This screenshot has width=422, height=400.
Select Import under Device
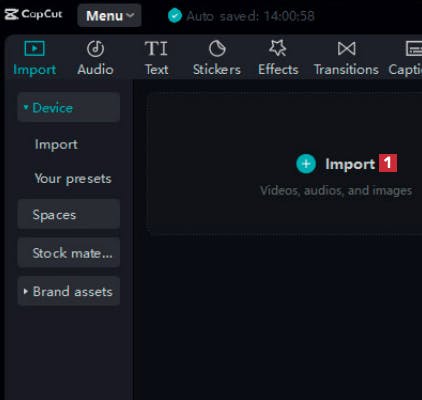tap(56, 144)
